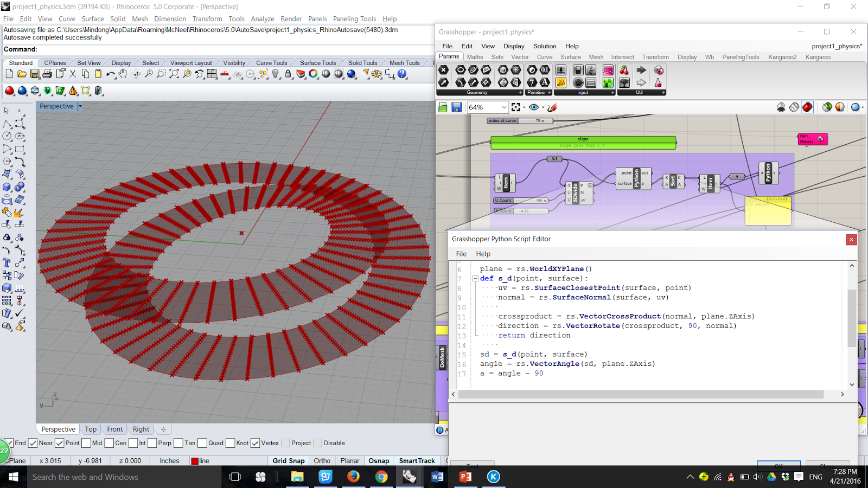
Task: Click Grasshopper canvas save floppy icon
Action: 456,107
